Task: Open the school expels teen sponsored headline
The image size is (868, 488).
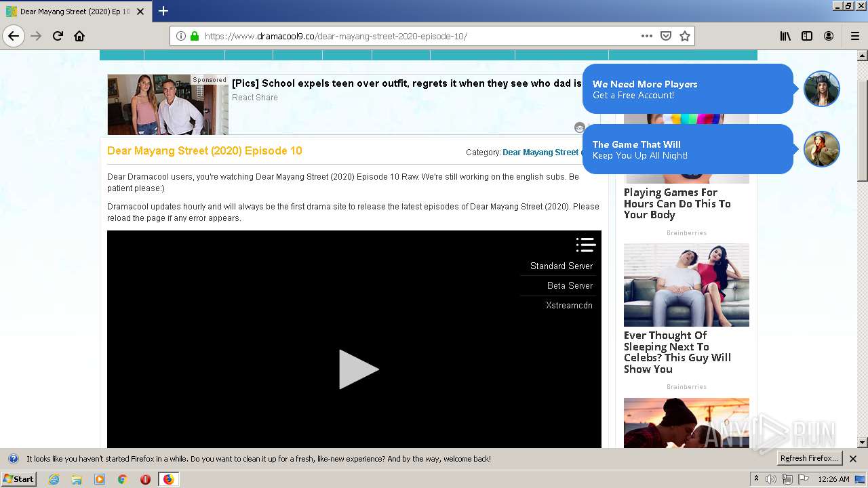Action: point(407,83)
